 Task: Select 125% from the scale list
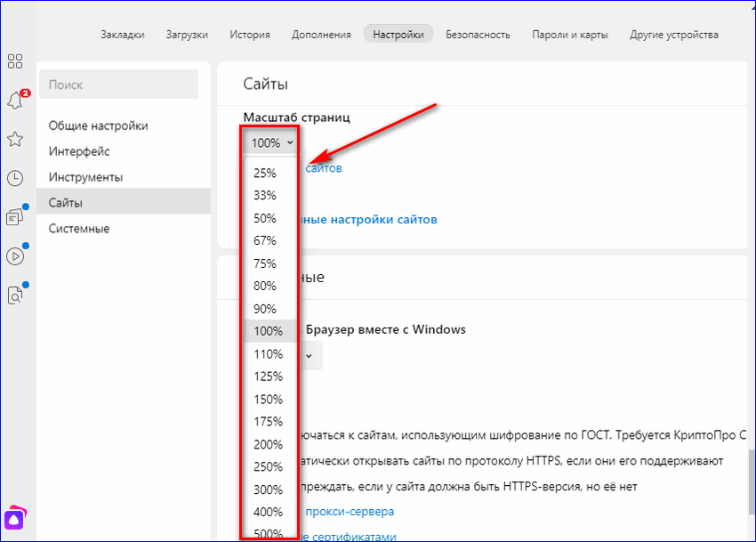coord(267,376)
